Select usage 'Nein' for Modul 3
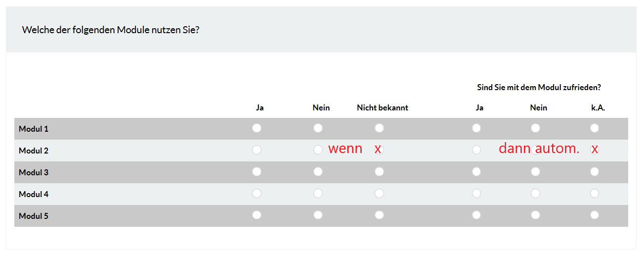The width and height of the screenshot is (644, 256). pyautogui.click(x=318, y=172)
